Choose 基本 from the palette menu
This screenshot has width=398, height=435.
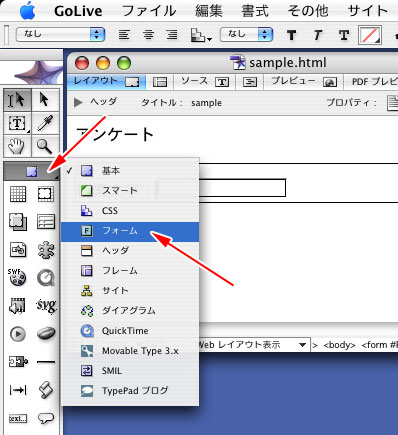coord(130,171)
